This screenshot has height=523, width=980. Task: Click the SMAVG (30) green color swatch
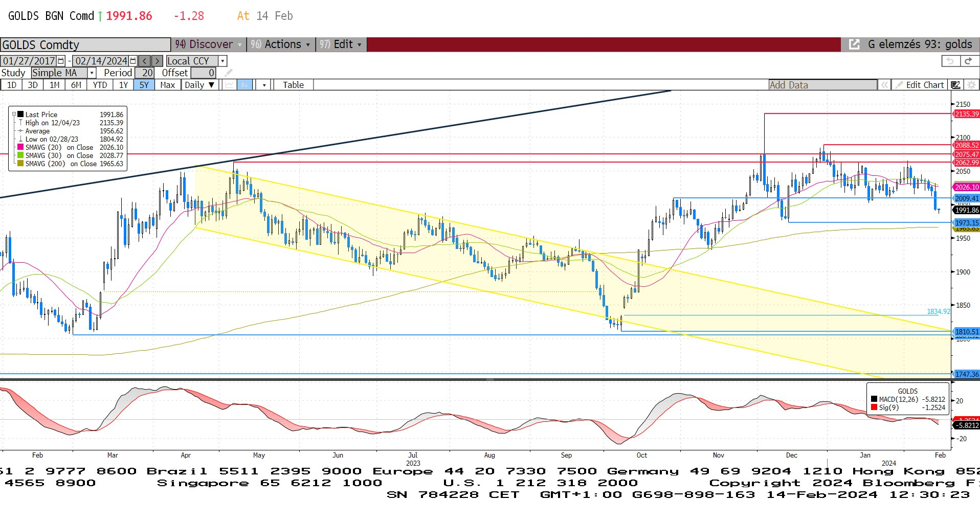pyautogui.click(x=20, y=155)
